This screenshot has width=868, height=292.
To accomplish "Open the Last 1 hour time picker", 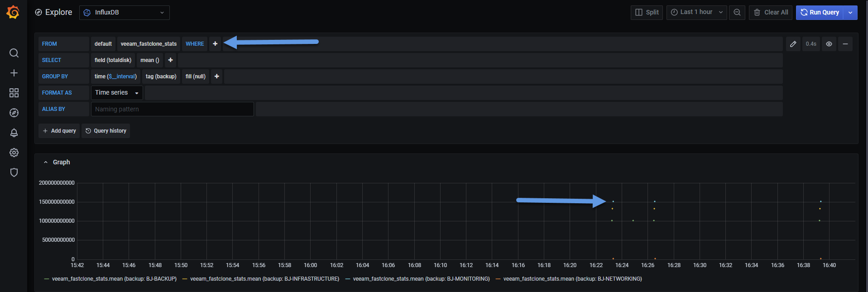I will (x=696, y=12).
